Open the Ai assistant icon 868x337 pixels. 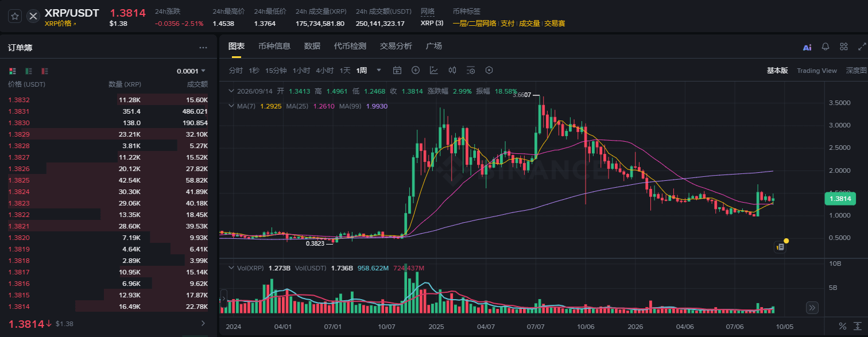pyautogui.click(x=807, y=47)
